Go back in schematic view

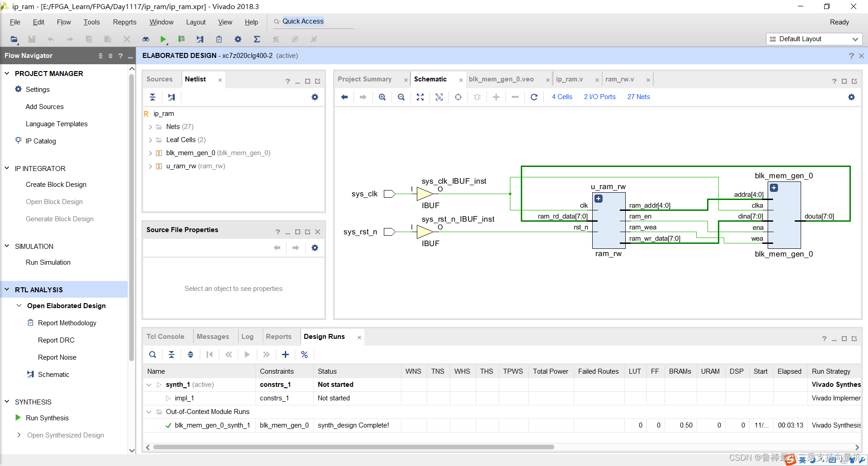tap(344, 97)
